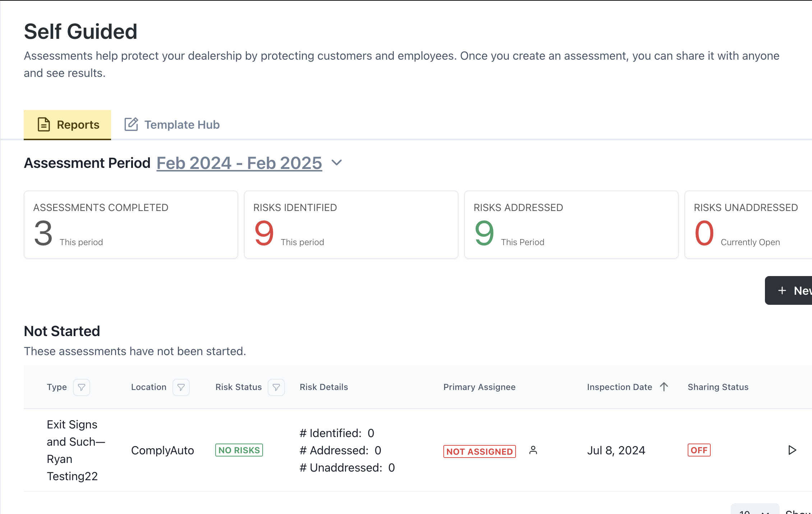Click the NO RISKS status badge
This screenshot has height=514, width=812.
[x=239, y=450]
